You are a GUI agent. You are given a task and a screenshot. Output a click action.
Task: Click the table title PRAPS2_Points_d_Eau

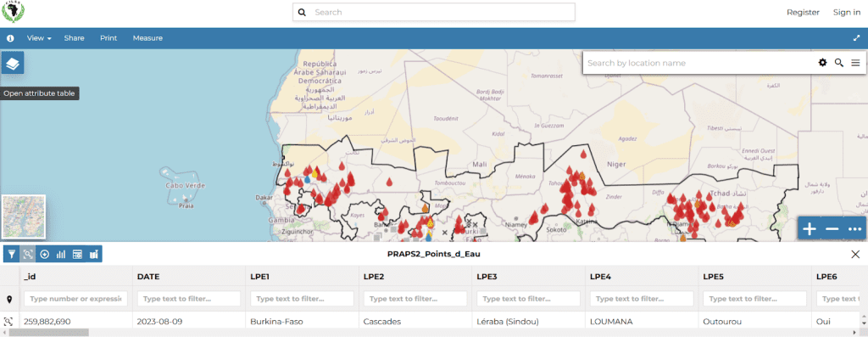433,255
